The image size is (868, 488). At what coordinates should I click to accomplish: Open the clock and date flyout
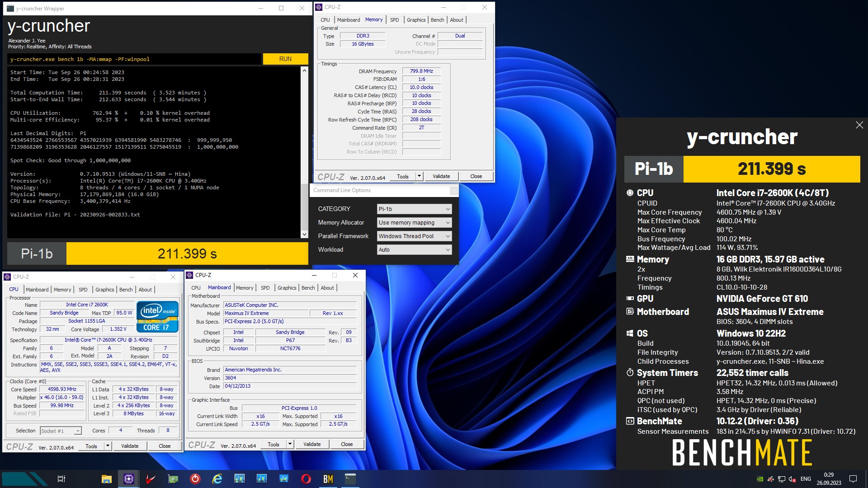(829, 479)
